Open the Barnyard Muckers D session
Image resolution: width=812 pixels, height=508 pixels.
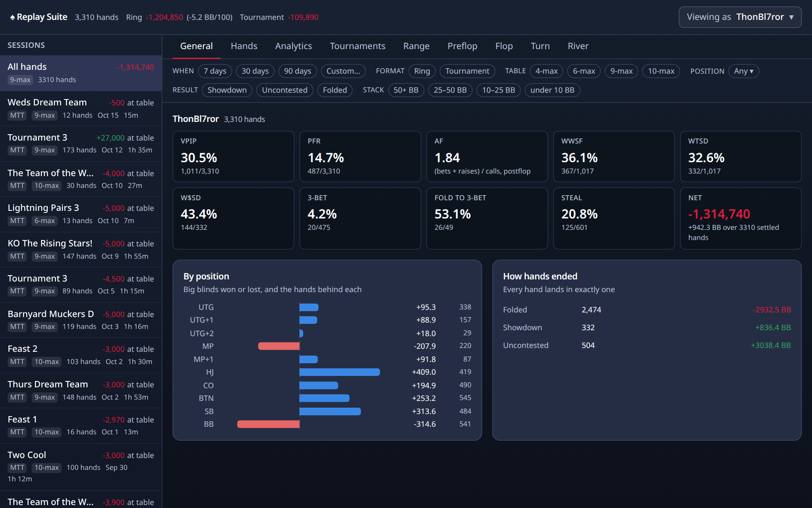(81, 320)
